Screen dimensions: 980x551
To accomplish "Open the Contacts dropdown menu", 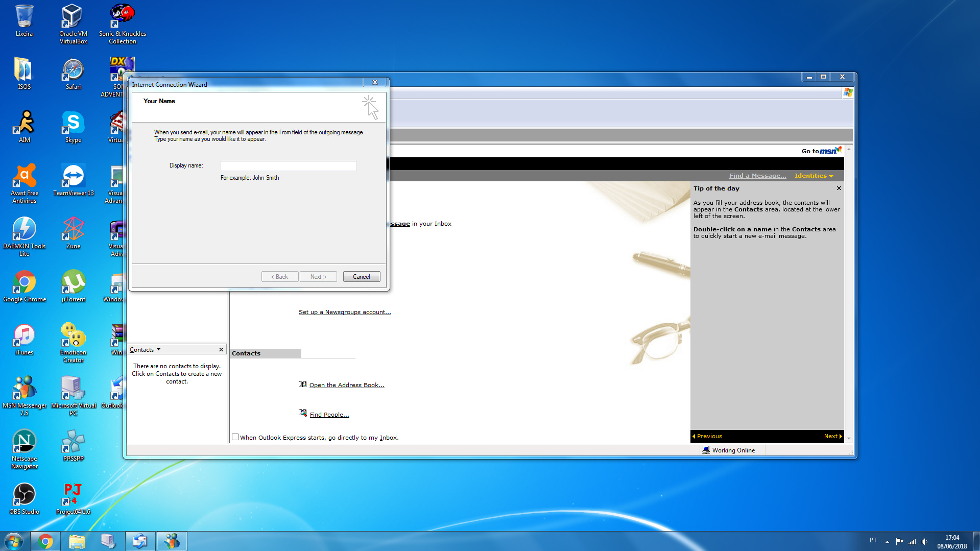I will click(x=145, y=350).
